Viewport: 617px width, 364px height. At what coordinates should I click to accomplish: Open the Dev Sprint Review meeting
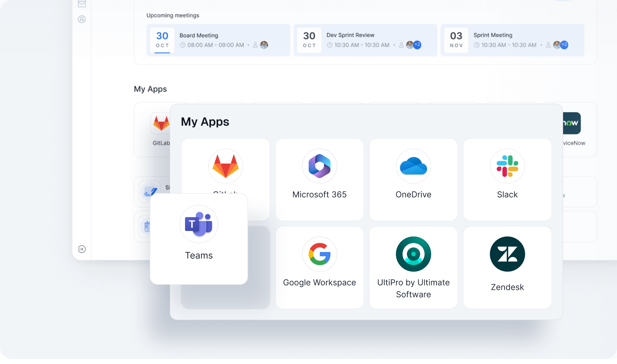(x=365, y=40)
